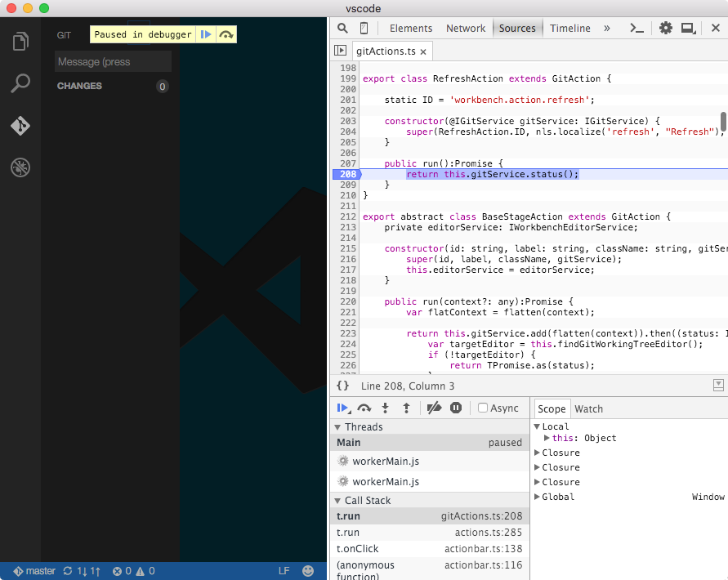728x580 pixels.
Task: Step into the next function call
Action: point(385,408)
